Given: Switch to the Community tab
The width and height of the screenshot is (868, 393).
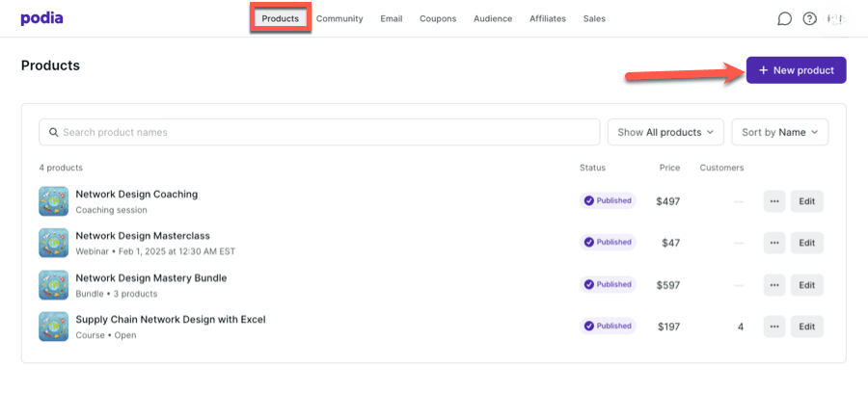Looking at the screenshot, I should pos(339,18).
